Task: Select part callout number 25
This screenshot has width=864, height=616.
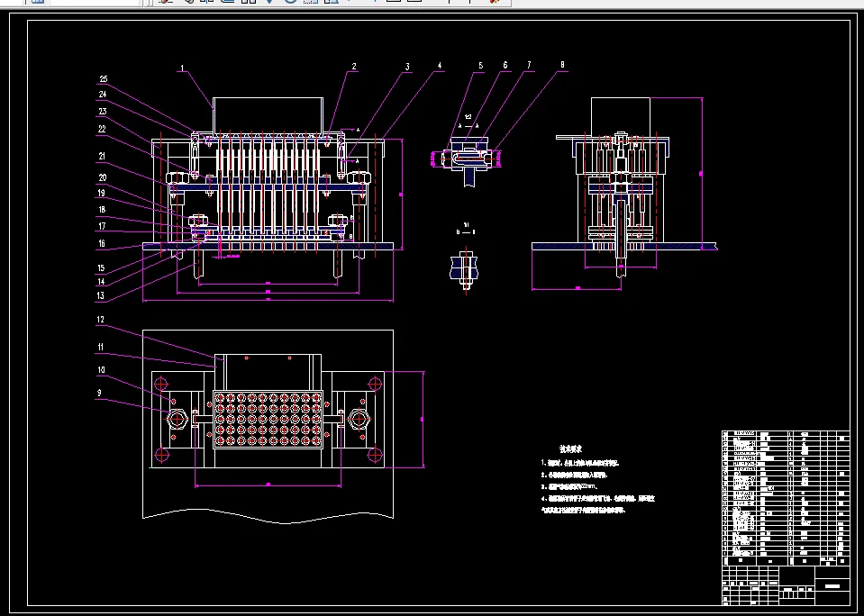Action: [103, 79]
